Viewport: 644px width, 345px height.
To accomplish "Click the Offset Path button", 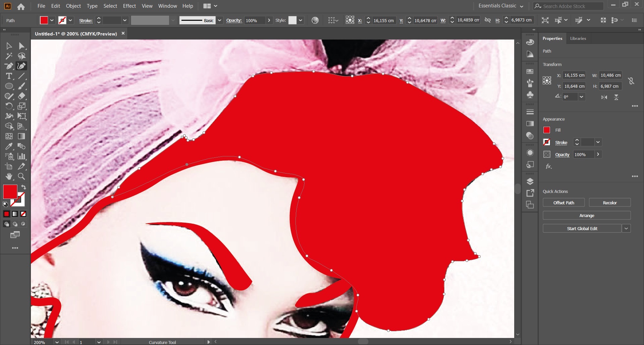I will (x=563, y=203).
